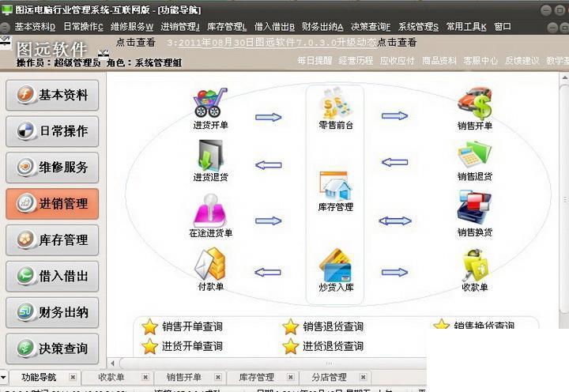The image size is (569, 392).
Task: Open the 常用工具K menu
Action: point(466,27)
